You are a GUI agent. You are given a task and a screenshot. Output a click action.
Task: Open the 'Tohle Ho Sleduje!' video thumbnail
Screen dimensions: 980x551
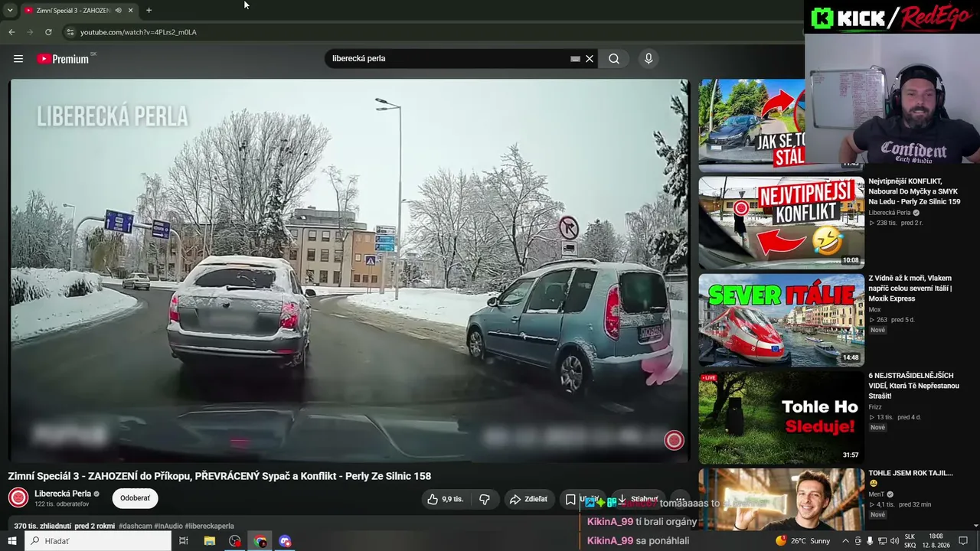[x=781, y=418]
